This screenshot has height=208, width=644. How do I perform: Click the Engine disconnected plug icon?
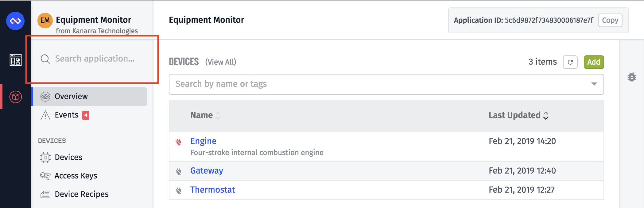[x=178, y=142]
